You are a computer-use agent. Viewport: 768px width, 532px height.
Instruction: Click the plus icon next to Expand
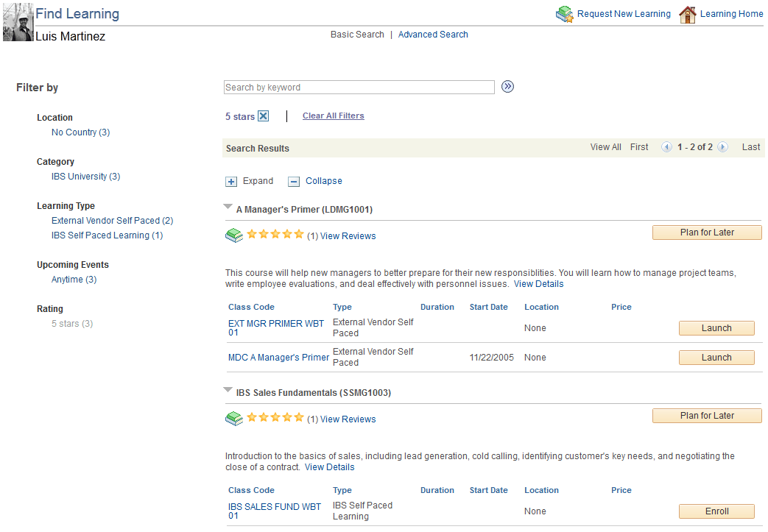click(230, 180)
